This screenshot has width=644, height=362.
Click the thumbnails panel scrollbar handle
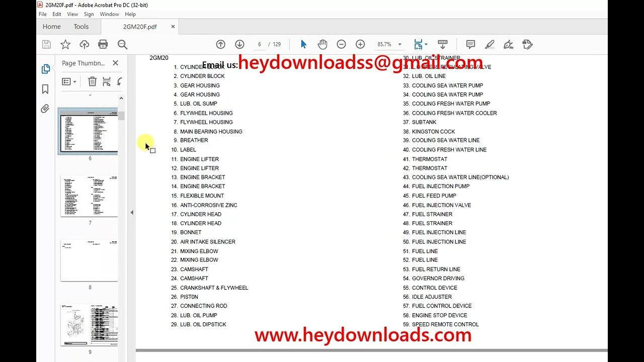coord(121,115)
